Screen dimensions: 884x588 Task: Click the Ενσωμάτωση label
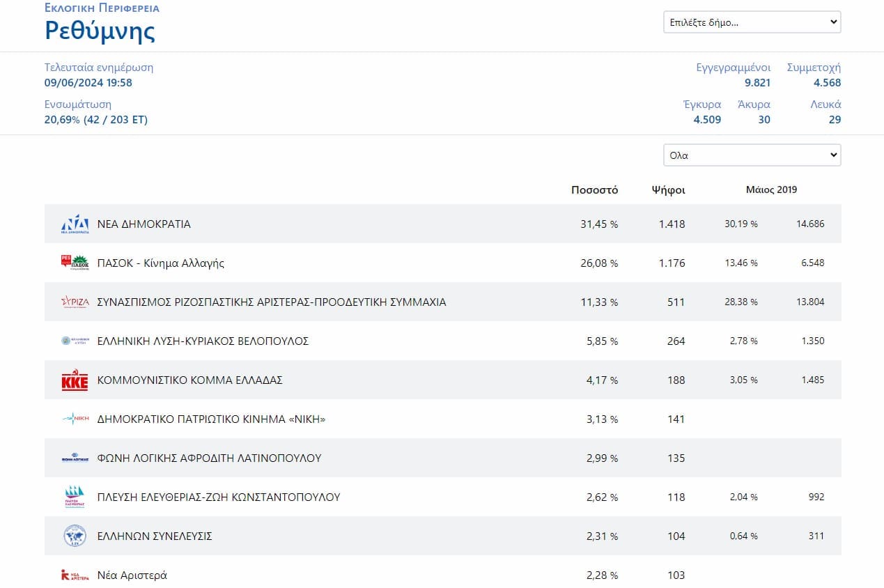[78, 105]
